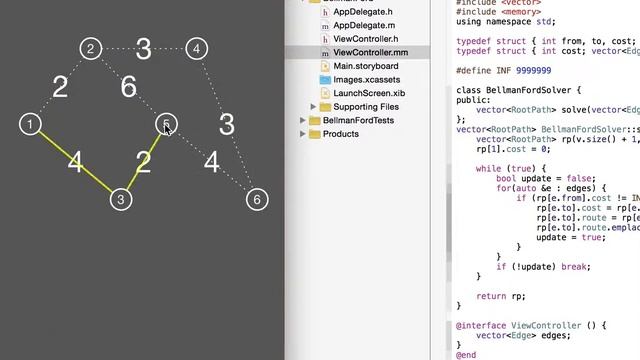Click the Main.storyboard file icon
Screen dimensions: 640x360
coord(325,66)
